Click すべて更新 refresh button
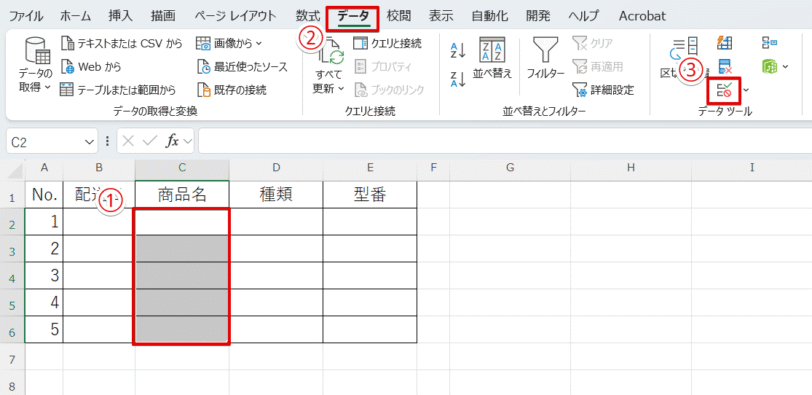Image resolution: width=812 pixels, height=395 pixels. click(329, 66)
